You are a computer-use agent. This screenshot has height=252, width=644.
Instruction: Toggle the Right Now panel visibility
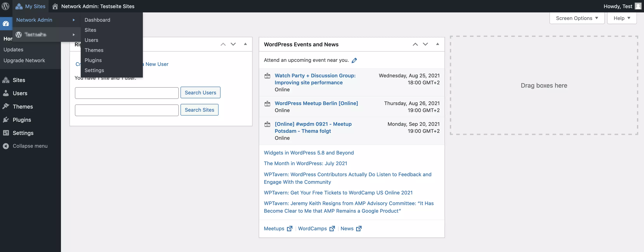[x=245, y=44]
